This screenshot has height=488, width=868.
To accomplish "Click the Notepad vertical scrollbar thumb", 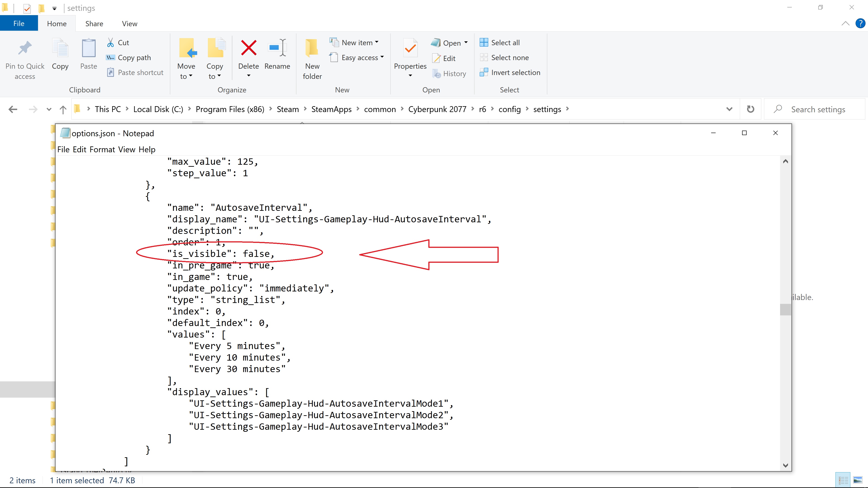I will click(785, 309).
